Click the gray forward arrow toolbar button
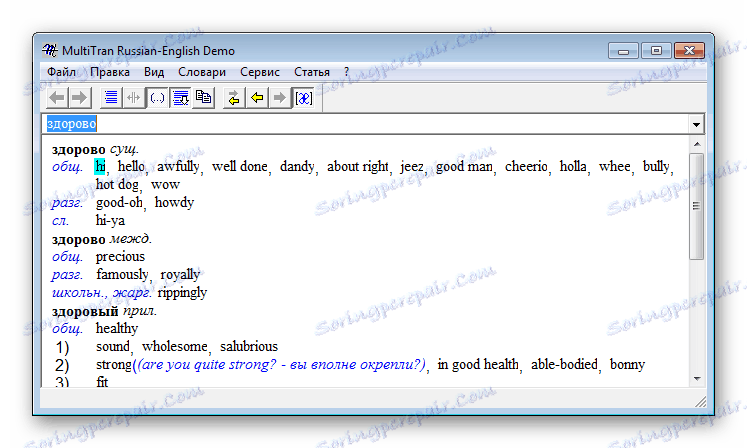Viewport: 747px width, 448px height. click(x=80, y=98)
